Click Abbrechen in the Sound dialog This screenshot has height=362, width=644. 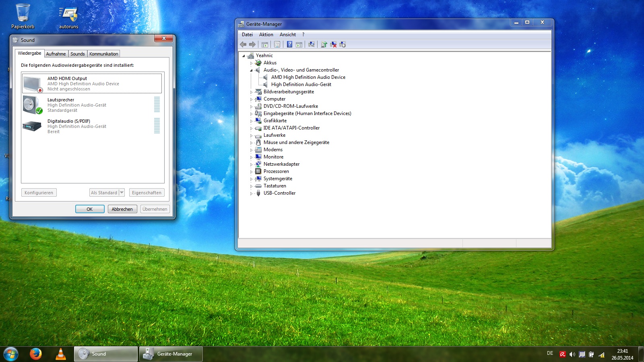[122, 209]
